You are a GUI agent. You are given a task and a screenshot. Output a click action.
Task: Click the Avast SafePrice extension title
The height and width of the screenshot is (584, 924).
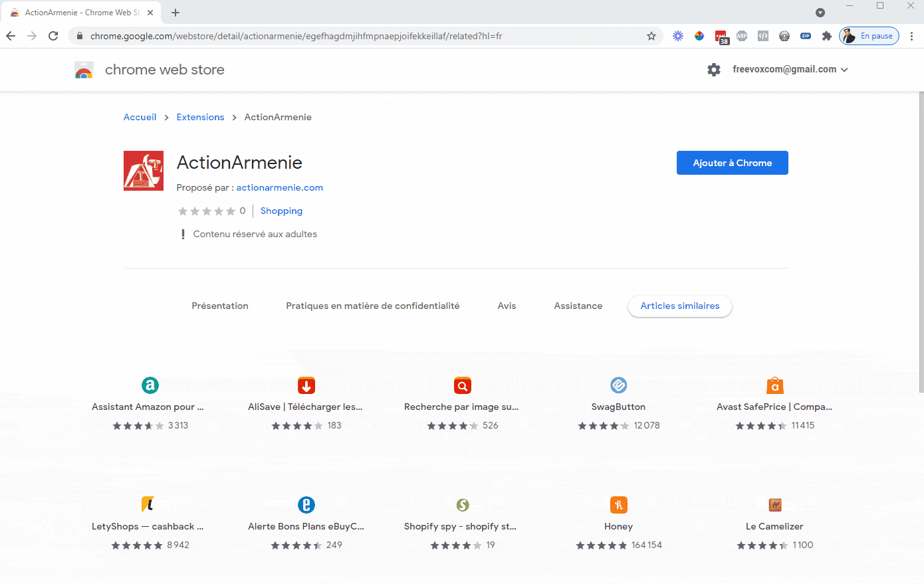[x=774, y=407]
